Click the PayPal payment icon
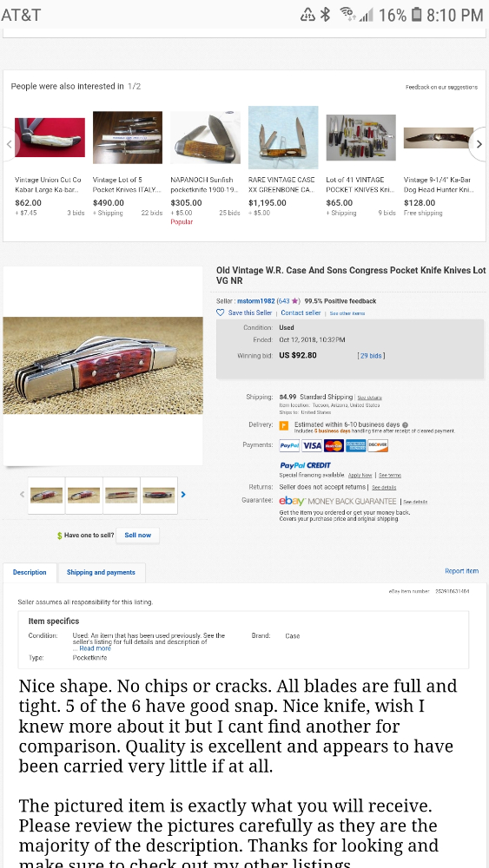This screenshot has height=868, width=489. pyautogui.click(x=289, y=445)
